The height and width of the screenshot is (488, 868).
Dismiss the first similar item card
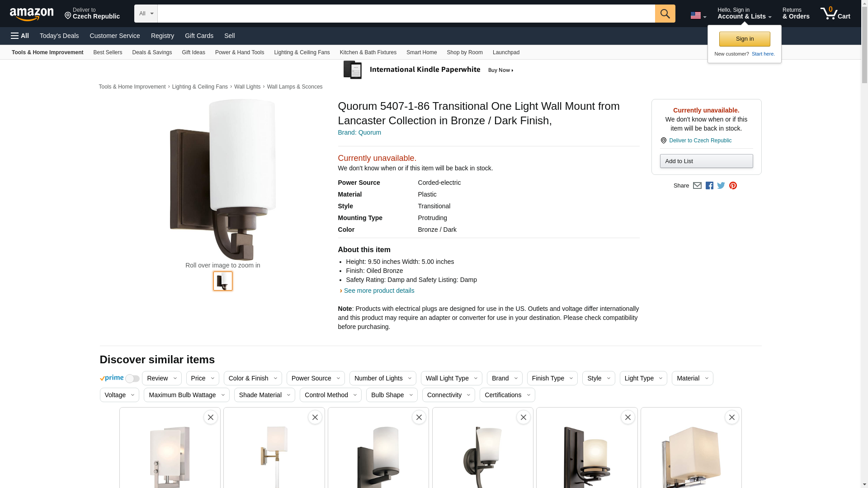[211, 417]
